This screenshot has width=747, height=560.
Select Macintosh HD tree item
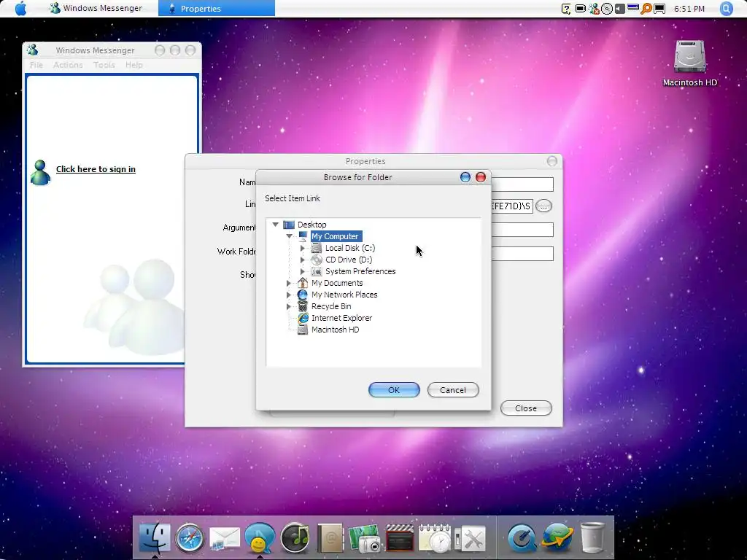pyautogui.click(x=336, y=330)
